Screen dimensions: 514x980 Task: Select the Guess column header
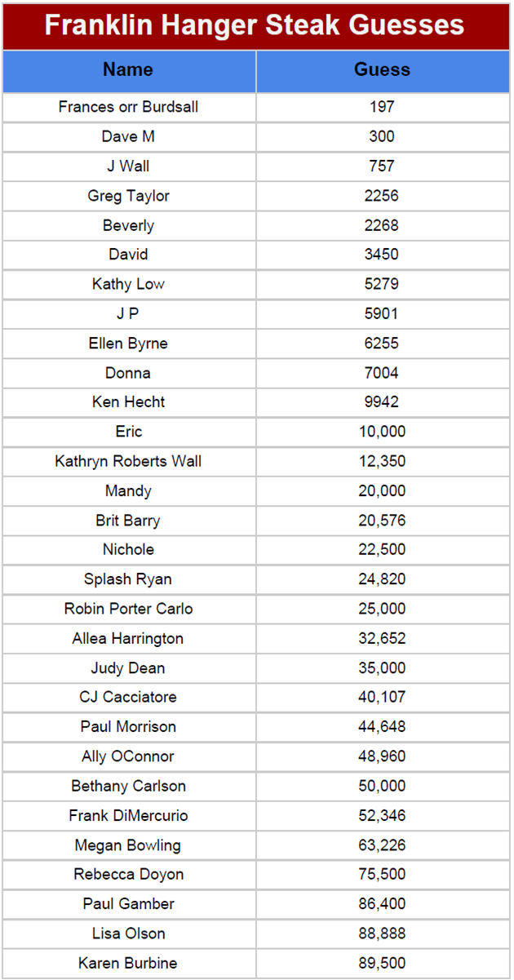382,70
